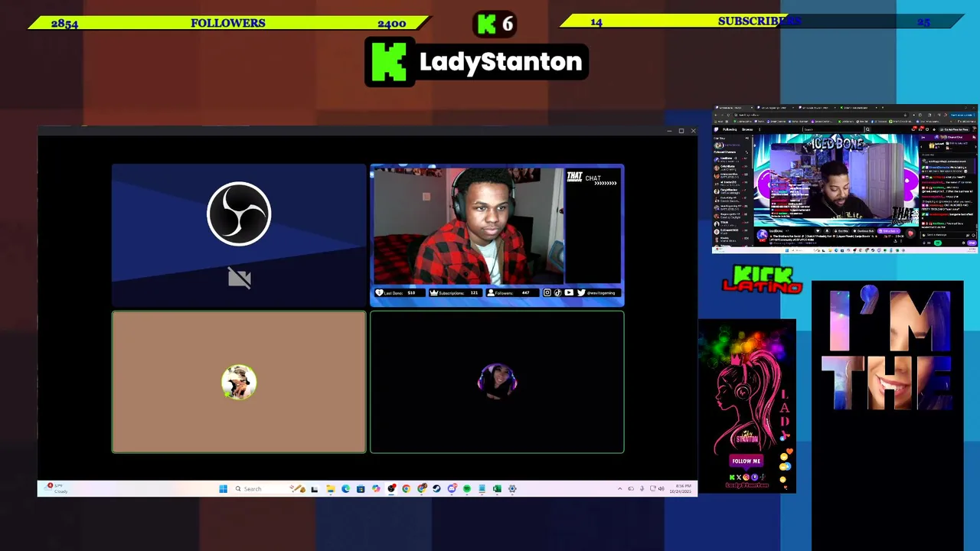
Task: Open the second Chrome icon with profile badge
Action: pos(421,488)
